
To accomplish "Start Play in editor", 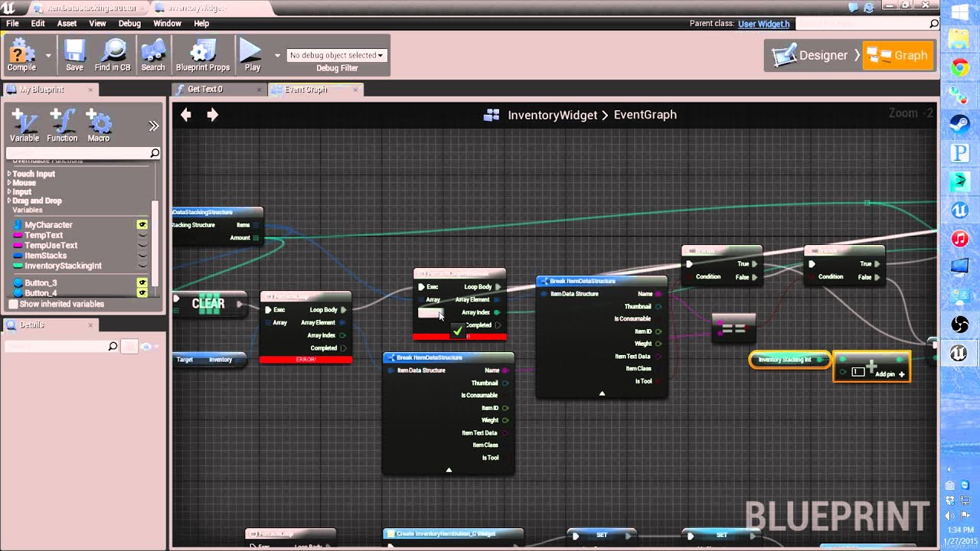I will (252, 56).
